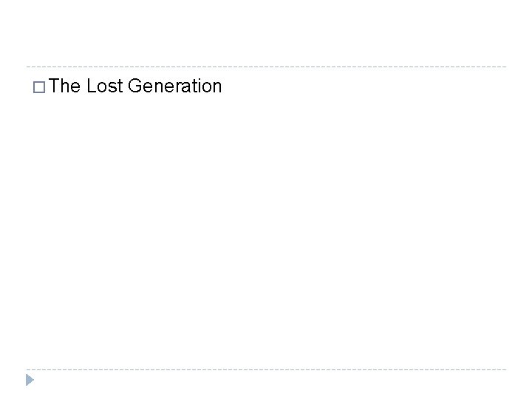Click the hollow square bullet marker

click(x=39, y=87)
